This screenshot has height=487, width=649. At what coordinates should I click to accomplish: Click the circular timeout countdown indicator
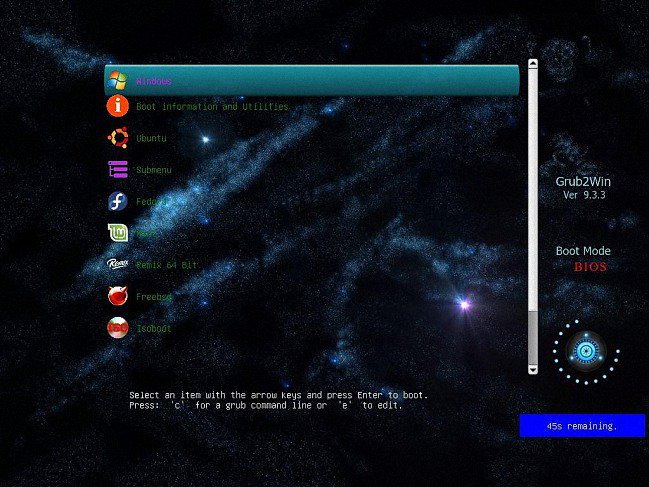(586, 352)
